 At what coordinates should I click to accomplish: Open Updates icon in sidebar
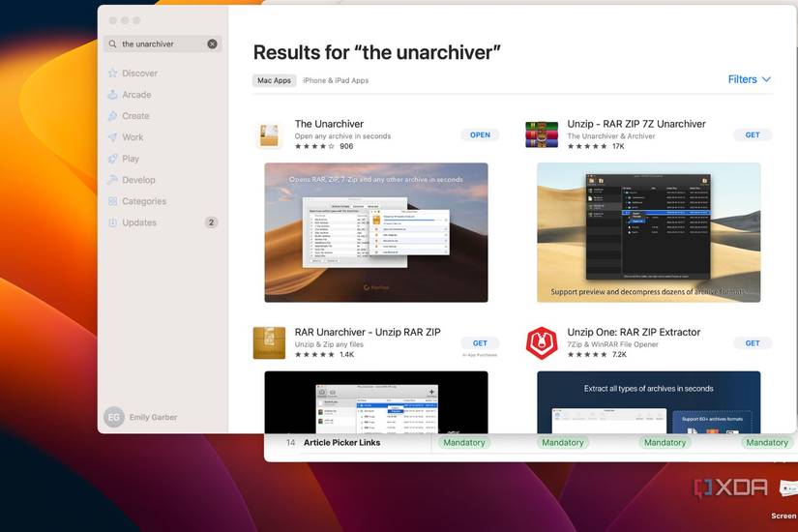point(113,223)
